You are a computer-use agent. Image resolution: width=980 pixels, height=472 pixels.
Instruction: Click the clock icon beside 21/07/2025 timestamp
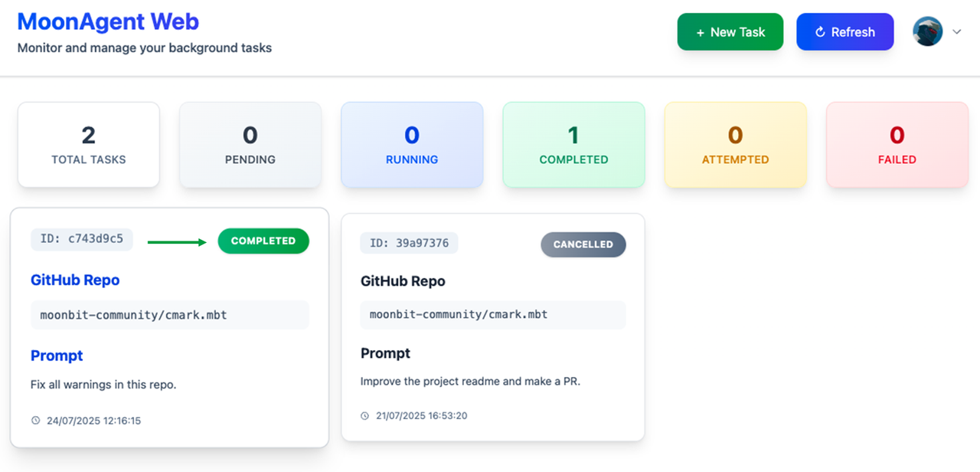(x=365, y=416)
